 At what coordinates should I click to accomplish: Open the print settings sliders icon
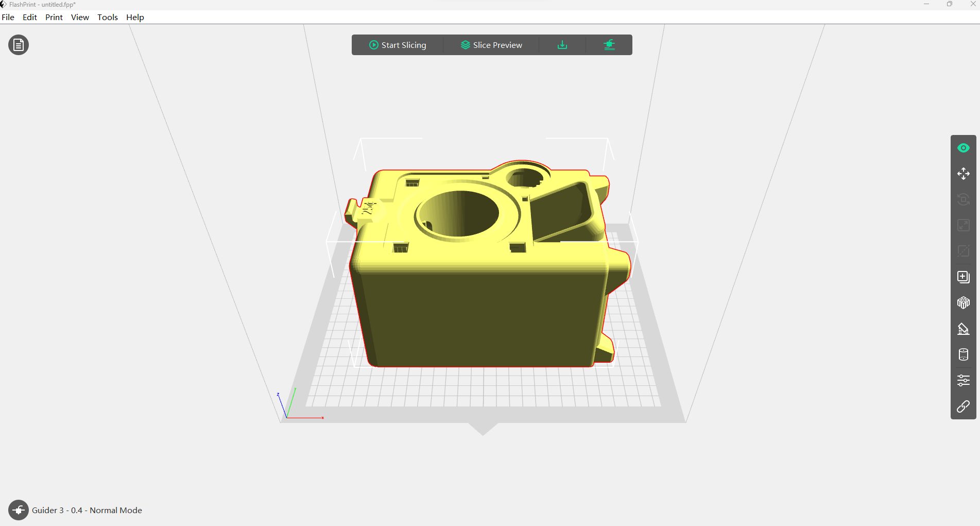click(964, 380)
